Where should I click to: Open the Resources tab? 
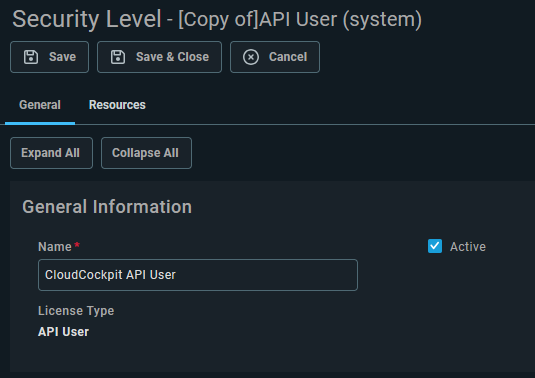(x=117, y=105)
